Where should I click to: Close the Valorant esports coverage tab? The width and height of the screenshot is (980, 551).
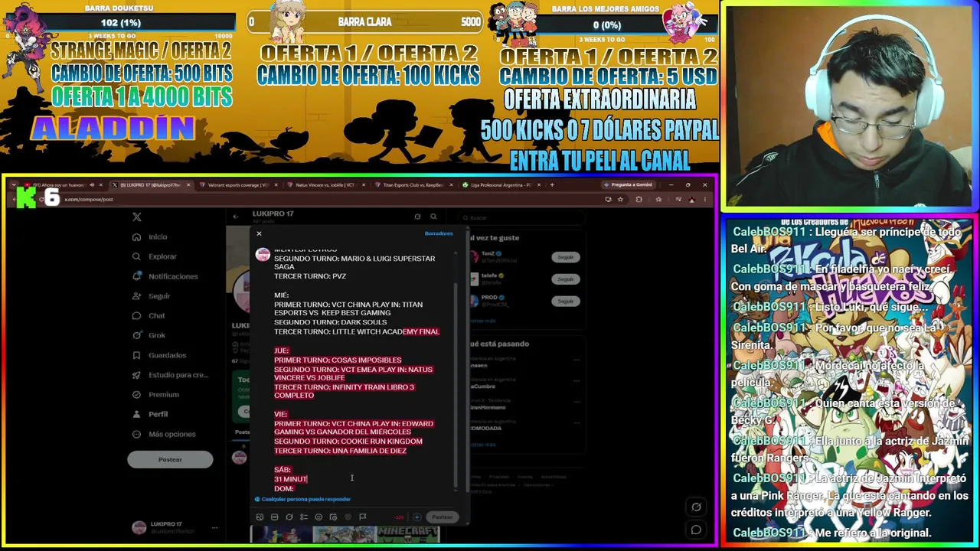point(276,184)
